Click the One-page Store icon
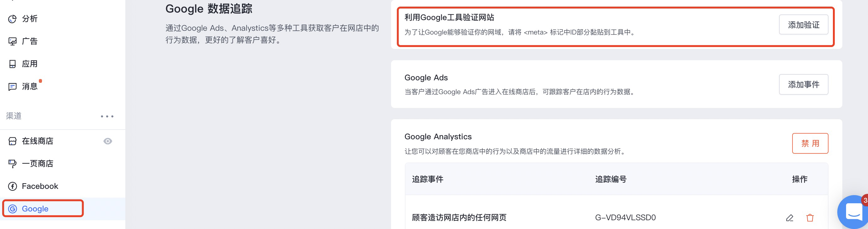 point(13,163)
